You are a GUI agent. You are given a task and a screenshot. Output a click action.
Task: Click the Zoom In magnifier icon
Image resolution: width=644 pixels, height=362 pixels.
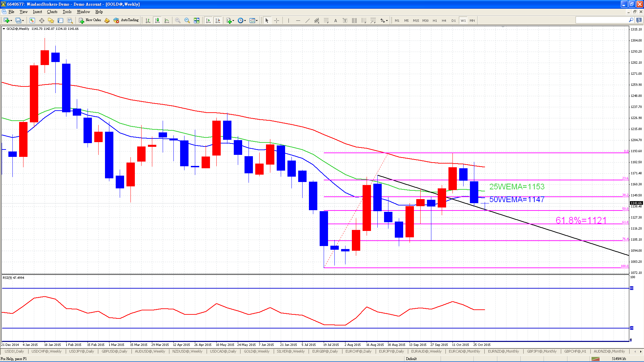point(178,20)
